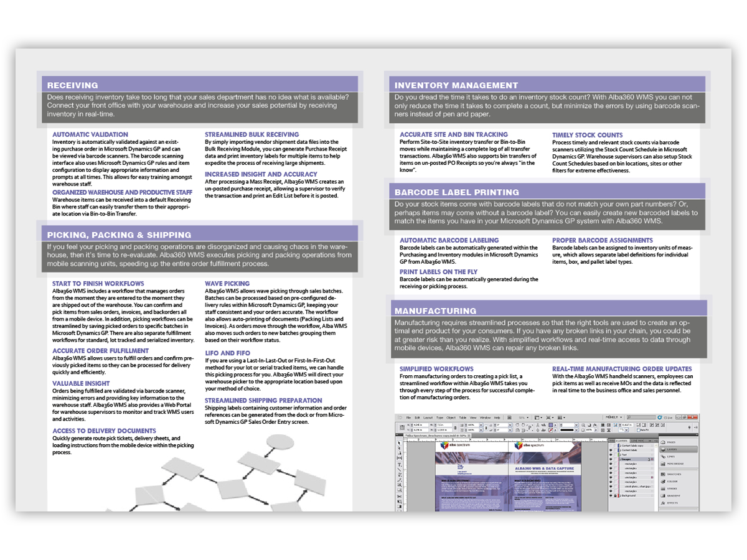Select the Line tool in toolbox

399,470
